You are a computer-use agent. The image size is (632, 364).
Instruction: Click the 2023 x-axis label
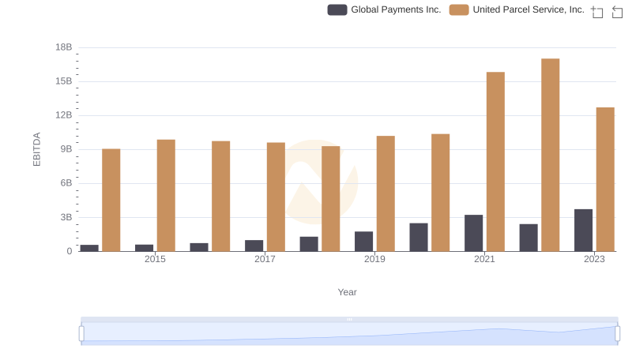(x=594, y=259)
